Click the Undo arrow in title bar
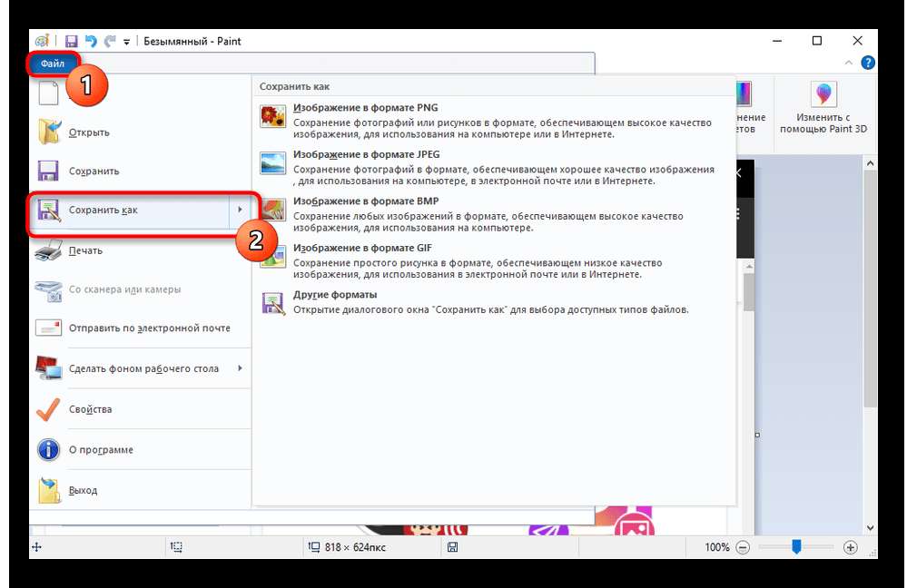 (x=91, y=41)
